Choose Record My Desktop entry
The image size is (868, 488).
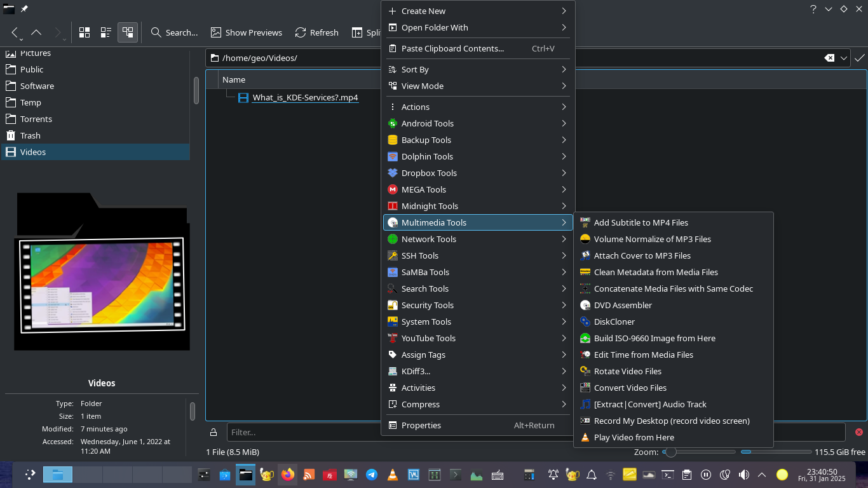point(673,421)
